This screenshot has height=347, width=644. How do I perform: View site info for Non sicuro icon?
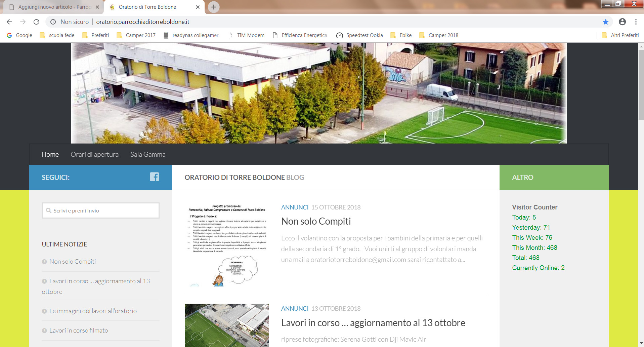[53, 22]
